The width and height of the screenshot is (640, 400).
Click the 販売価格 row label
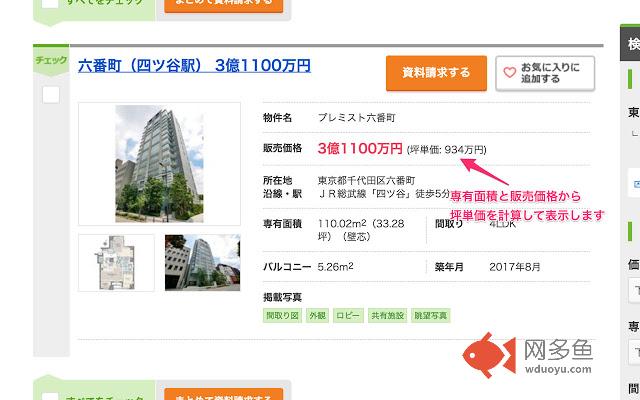tap(282, 148)
